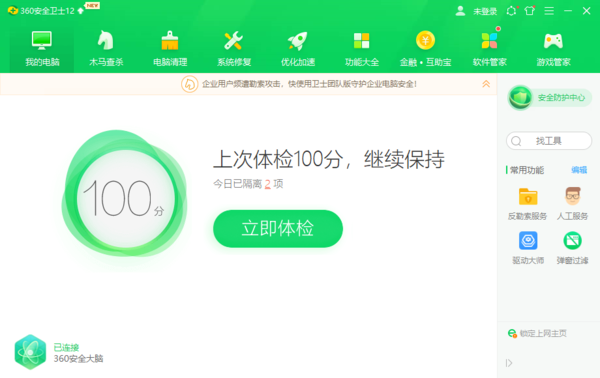Click 锁定上网主页 homepage lock
The width and height of the screenshot is (600, 378).
[537, 333]
